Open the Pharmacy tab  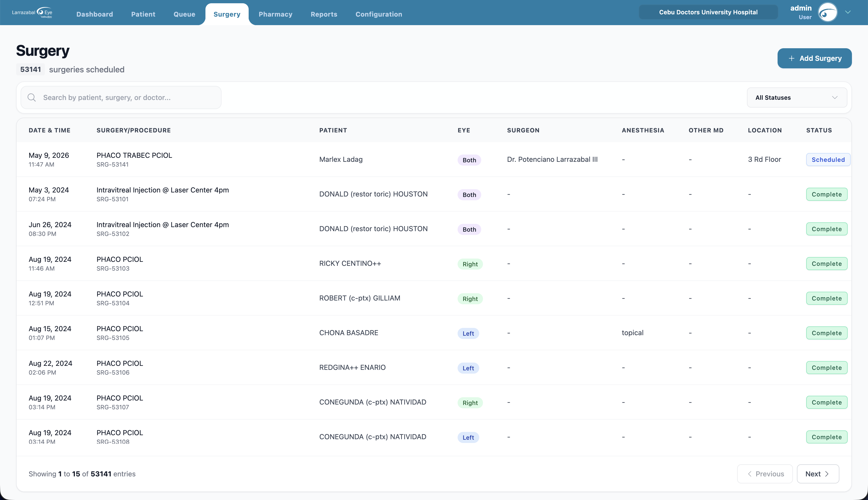click(x=275, y=14)
